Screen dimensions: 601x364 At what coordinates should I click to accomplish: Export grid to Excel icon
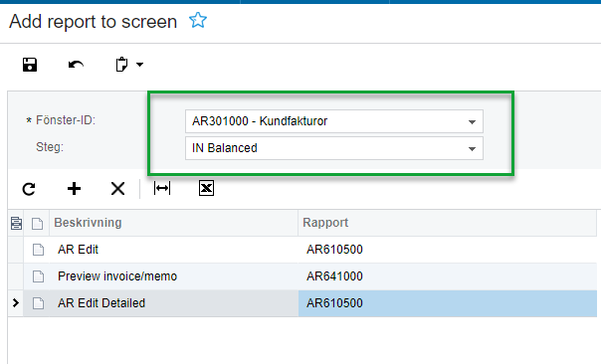click(x=206, y=188)
